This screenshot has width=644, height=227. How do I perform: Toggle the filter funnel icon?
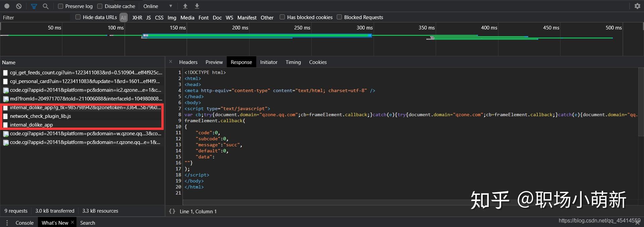coord(34,6)
